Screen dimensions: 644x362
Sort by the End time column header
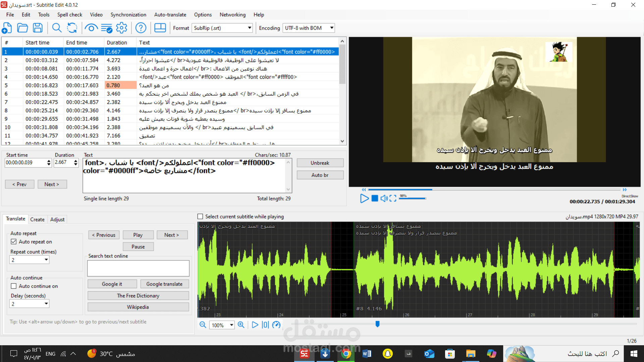point(84,43)
